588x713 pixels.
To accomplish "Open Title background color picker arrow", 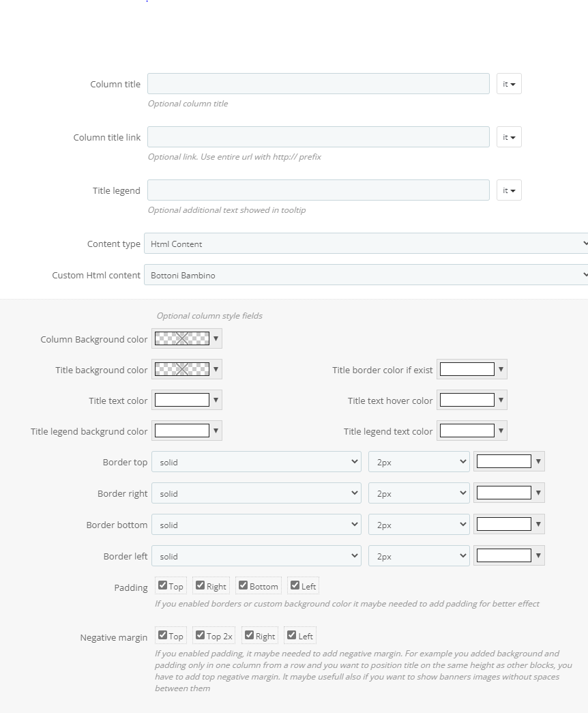I will coord(216,370).
